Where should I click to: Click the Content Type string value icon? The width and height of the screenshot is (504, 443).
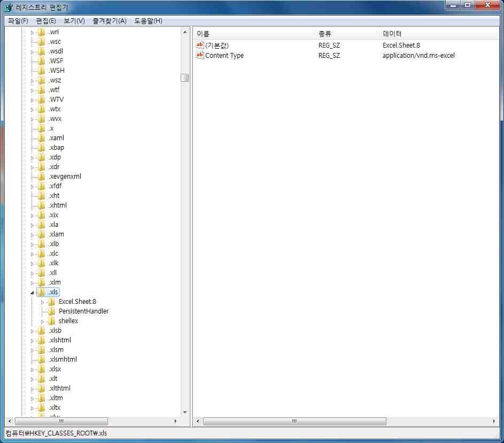click(x=199, y=55)
